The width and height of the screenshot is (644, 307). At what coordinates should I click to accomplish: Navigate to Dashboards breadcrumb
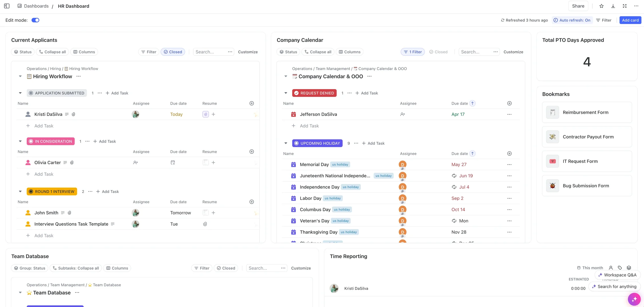pos(36,6)
